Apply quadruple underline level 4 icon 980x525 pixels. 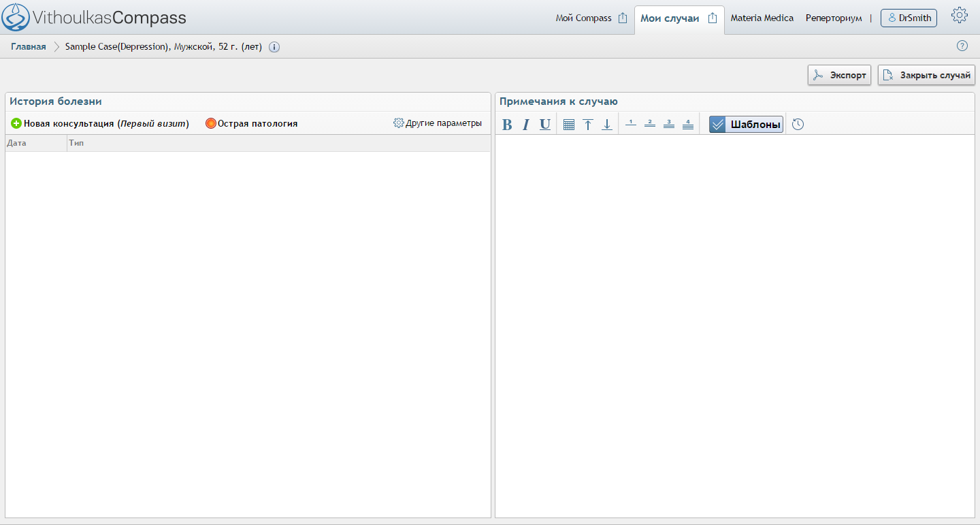[688, 124]
